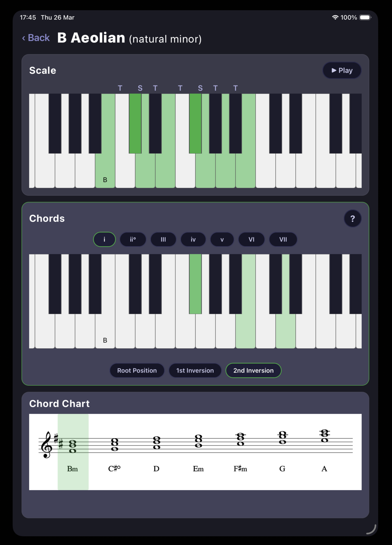Select the ii° chord degree
Viewport: 392px width, 545px height.
(x=133, y=239)
